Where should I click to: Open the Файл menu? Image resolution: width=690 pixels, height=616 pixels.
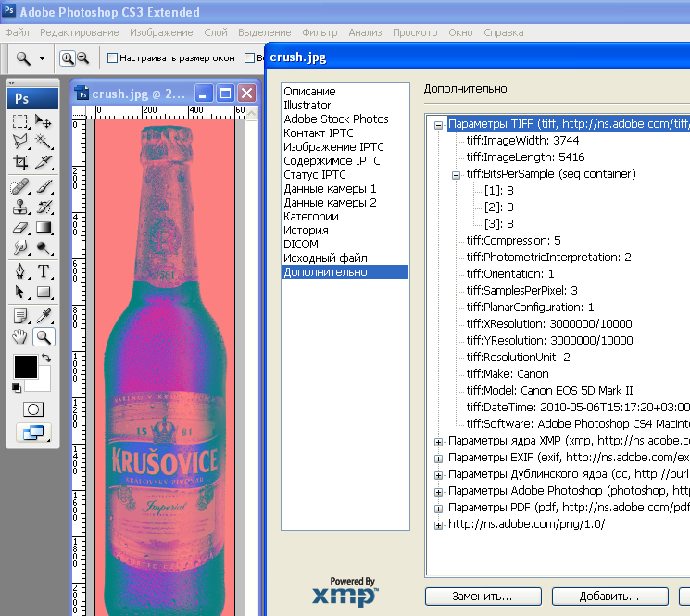(x=18, y=32)
